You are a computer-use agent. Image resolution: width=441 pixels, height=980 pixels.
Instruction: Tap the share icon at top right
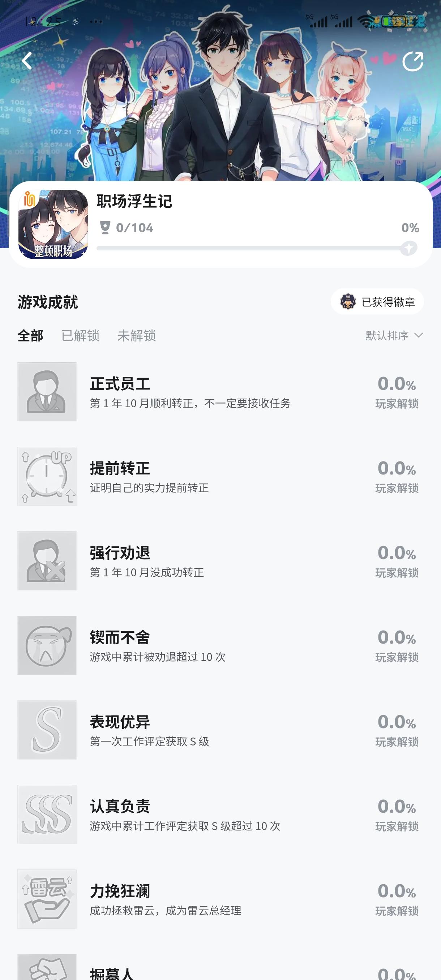412,62
